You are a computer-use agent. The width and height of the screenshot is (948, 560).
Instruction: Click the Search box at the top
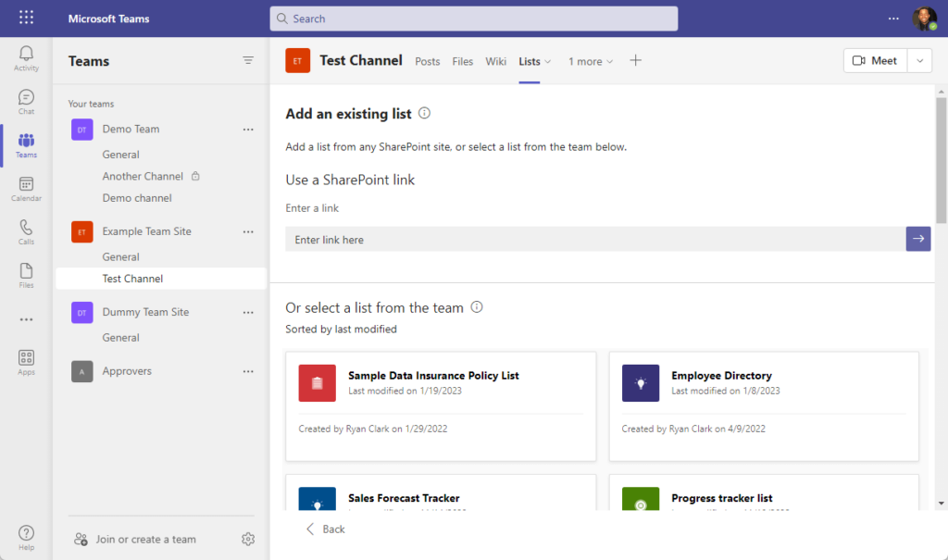(x=473, y=19)
